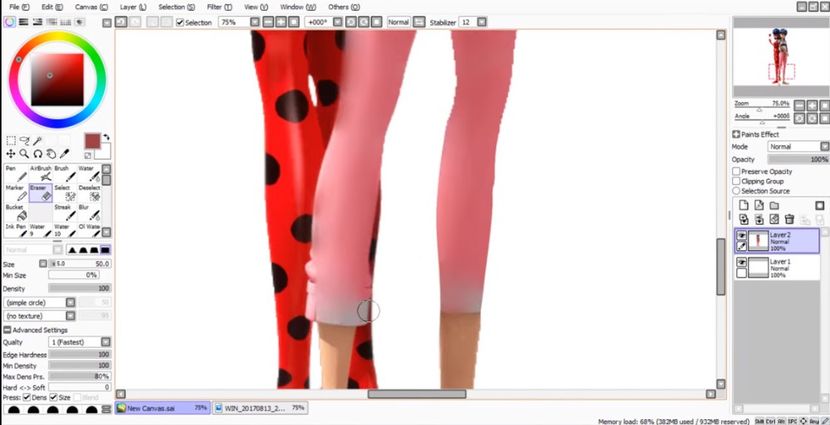Delete the selected layer with trash icon

(789, 219)
